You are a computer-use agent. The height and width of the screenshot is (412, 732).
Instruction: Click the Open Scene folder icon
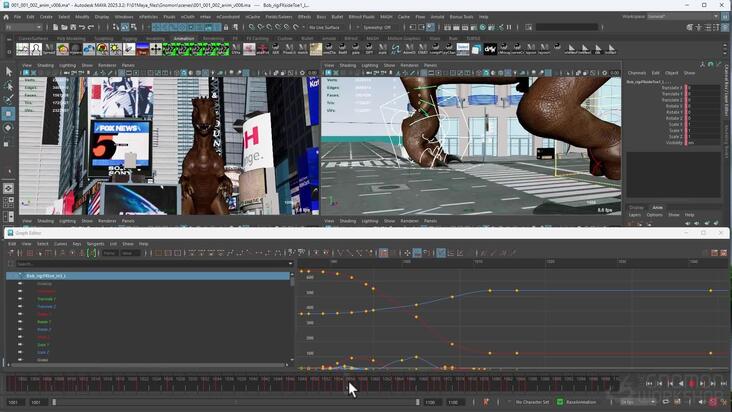pyautogui.click(x=64, y=27)
